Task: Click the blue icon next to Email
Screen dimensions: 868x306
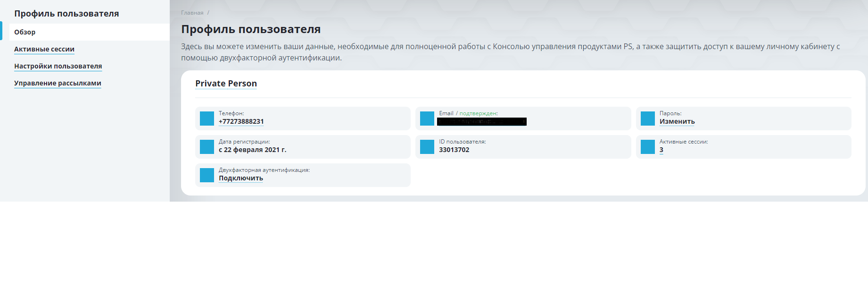Action: click(427, 119)
